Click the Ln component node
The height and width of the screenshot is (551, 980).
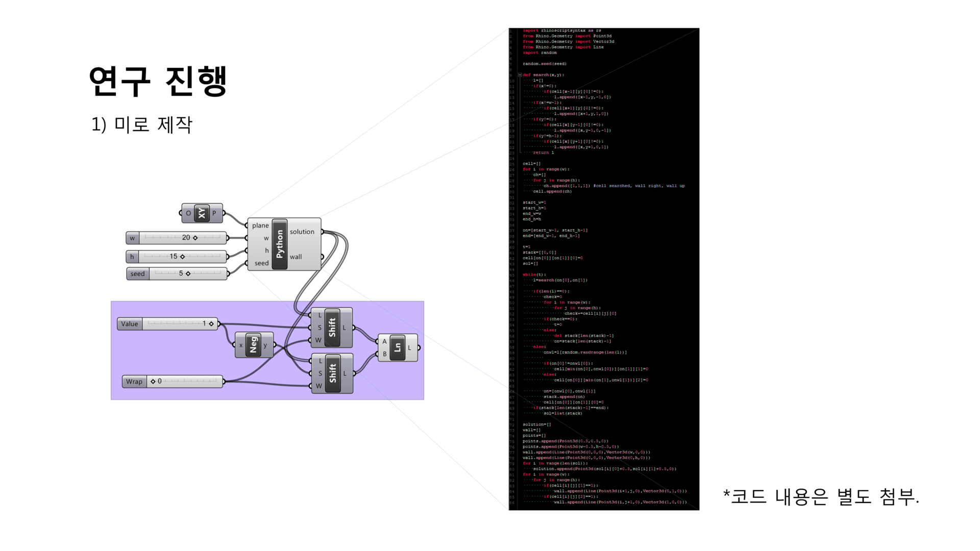tap(397, 346)
